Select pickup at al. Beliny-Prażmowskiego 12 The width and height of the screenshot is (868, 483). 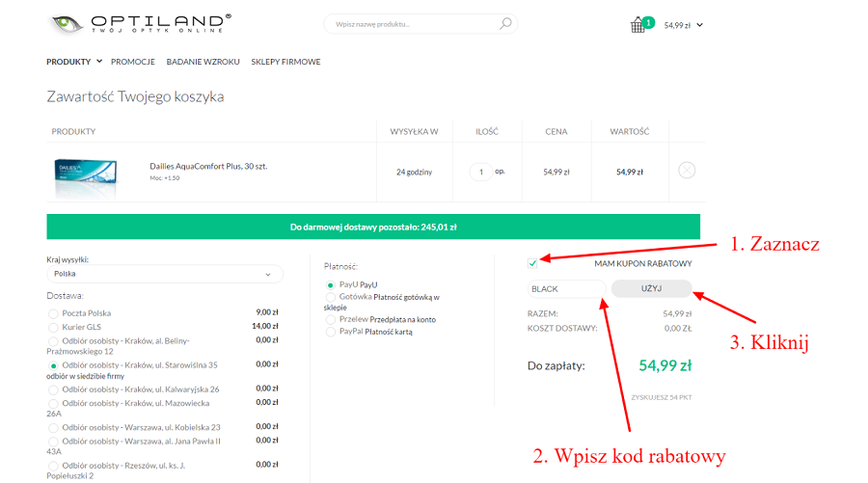(x=53, y=341)
